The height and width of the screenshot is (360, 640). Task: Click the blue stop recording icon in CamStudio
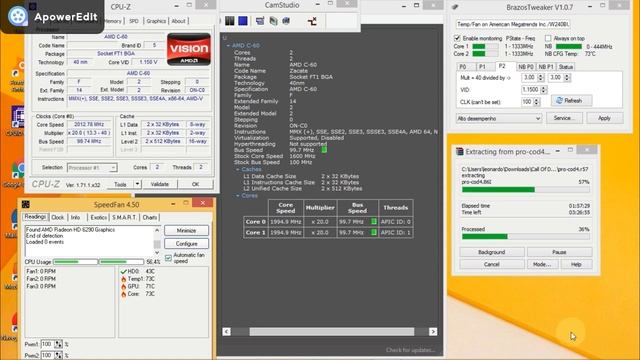(x=243, y=21)
